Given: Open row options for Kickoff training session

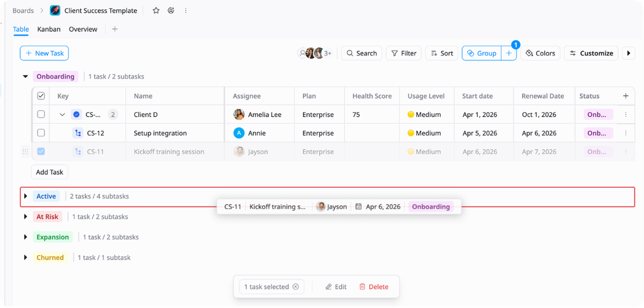Looking at the screenshot, I should (626, 152).
